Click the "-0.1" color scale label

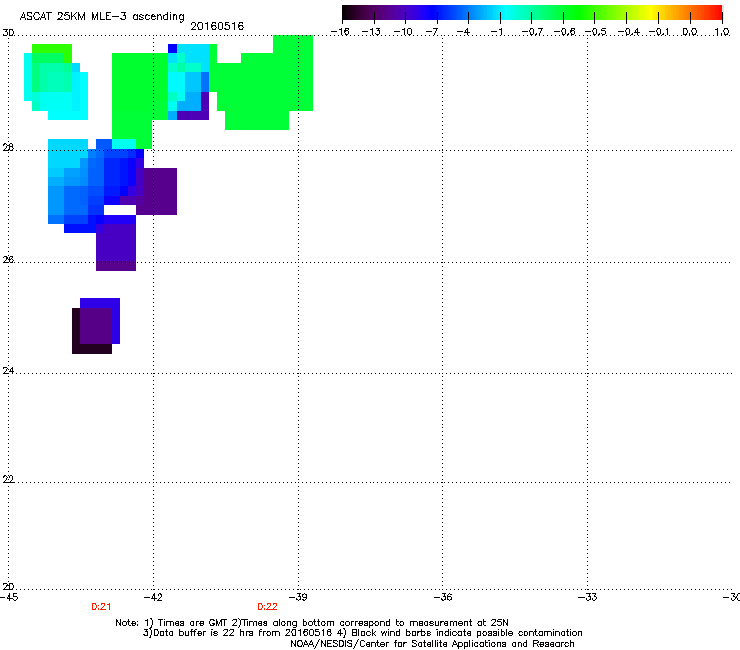coord(659,32)
